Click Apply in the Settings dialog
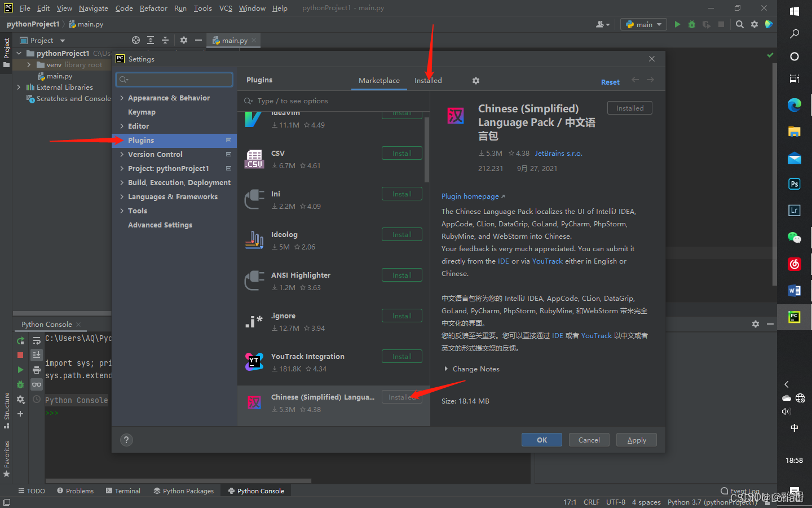 coord(637,440)
